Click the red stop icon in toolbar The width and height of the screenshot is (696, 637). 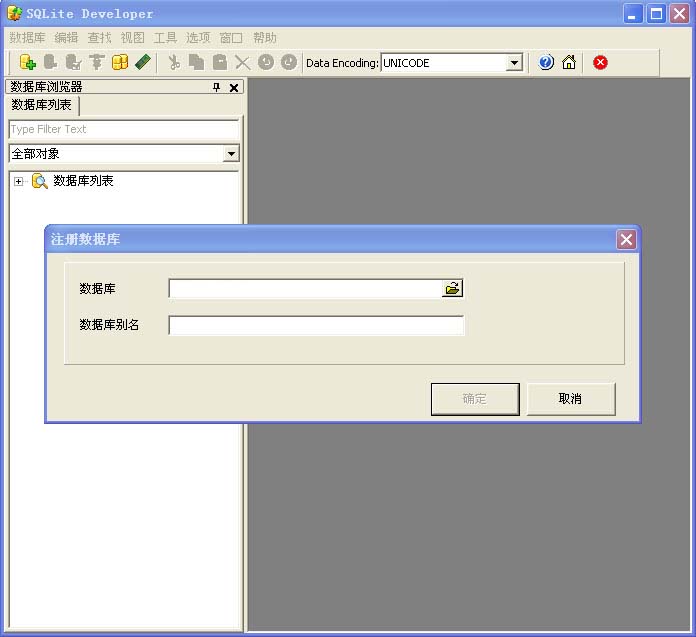coord(600,62)
